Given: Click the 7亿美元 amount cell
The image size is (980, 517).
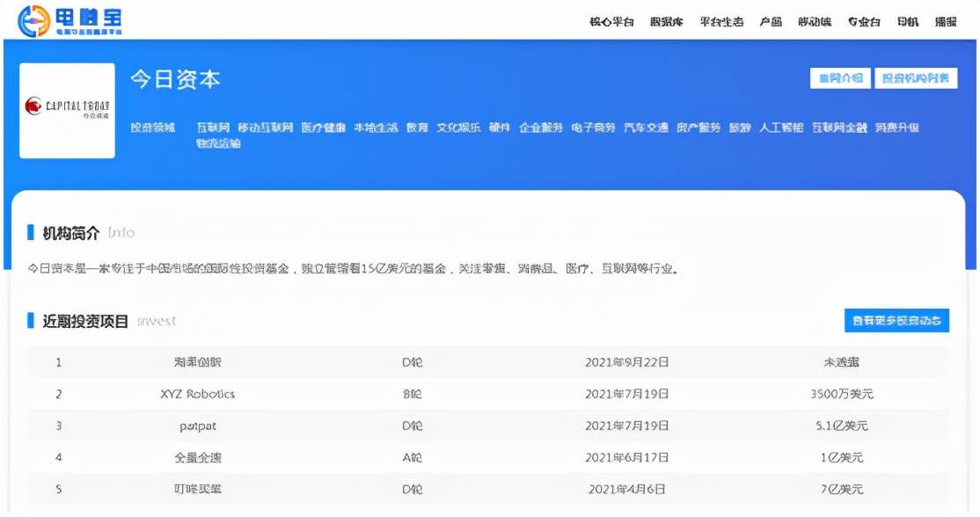Looking at the screenshot, I should pyautogui.click(x=842, y=489).
